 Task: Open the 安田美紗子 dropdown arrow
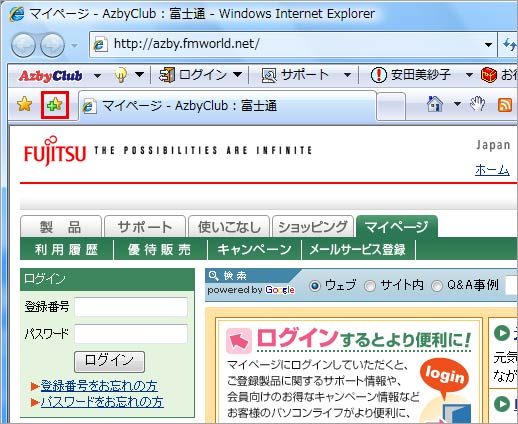click(469, 75)
